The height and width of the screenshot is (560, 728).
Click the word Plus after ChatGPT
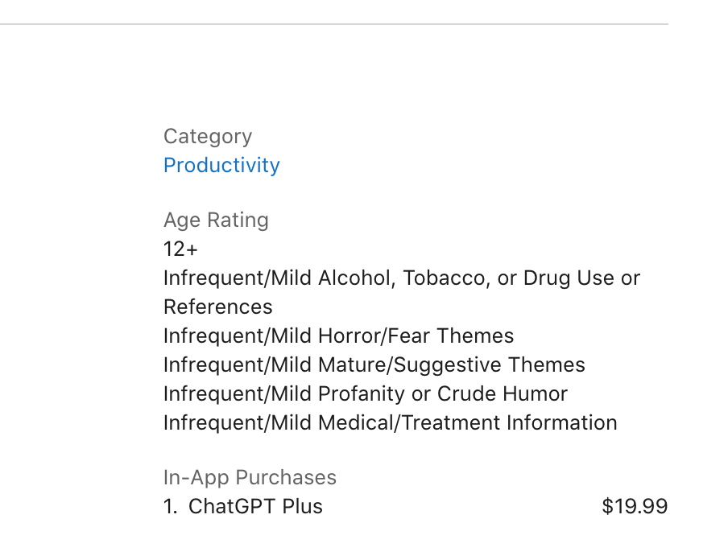pos(304,506)
